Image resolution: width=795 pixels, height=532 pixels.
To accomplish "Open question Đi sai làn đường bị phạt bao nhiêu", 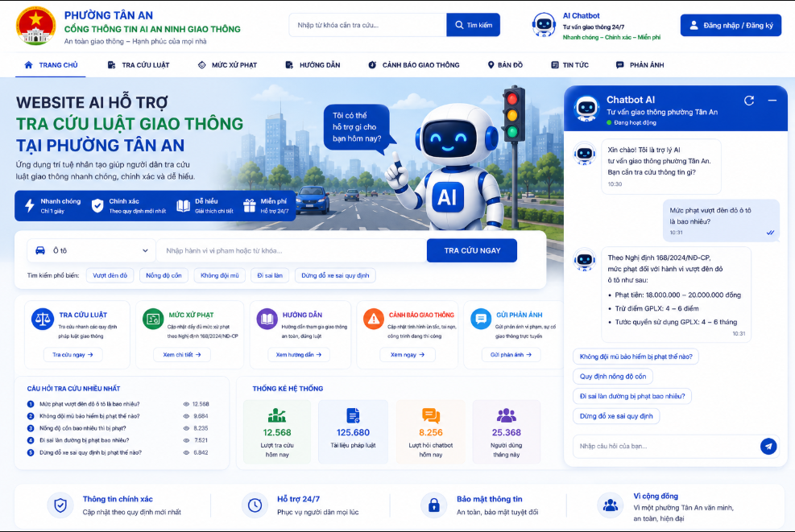I will (84, 440).
